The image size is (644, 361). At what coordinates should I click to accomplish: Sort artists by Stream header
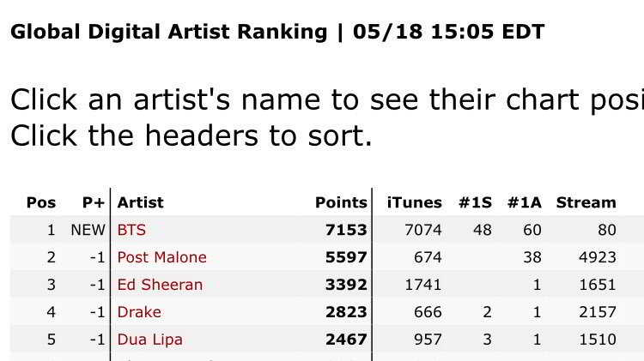point(586,203)
